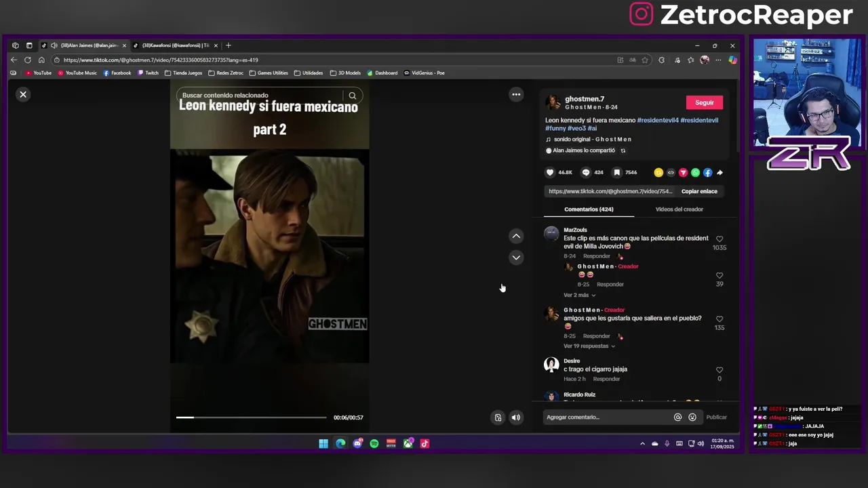Switch to Videos del creador tab
This screenshot has height=488, width=868.
click(679, 209)
